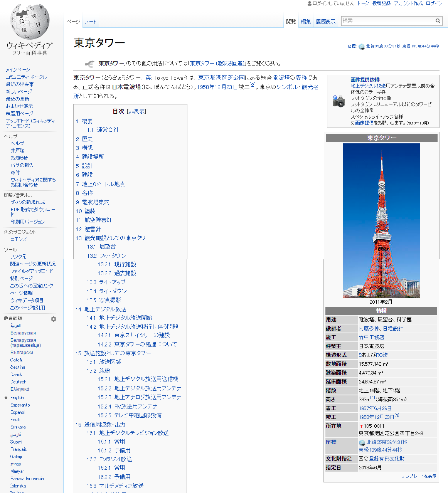Click the camera image-request icon

339,101
